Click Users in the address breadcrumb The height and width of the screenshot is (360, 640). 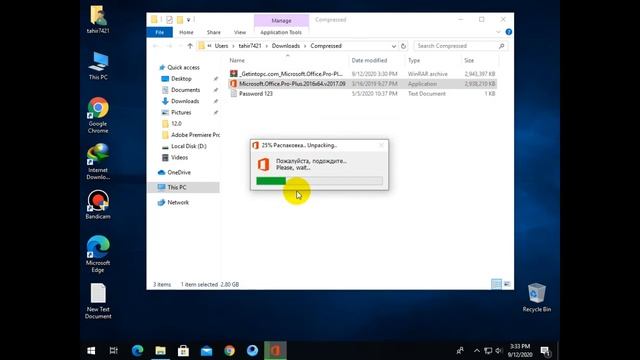coord(221,46)
